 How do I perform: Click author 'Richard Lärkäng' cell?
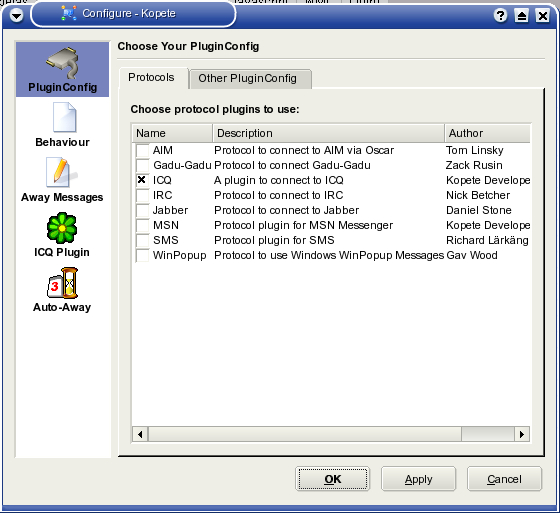pyautogui.click(x=487, y=240)
